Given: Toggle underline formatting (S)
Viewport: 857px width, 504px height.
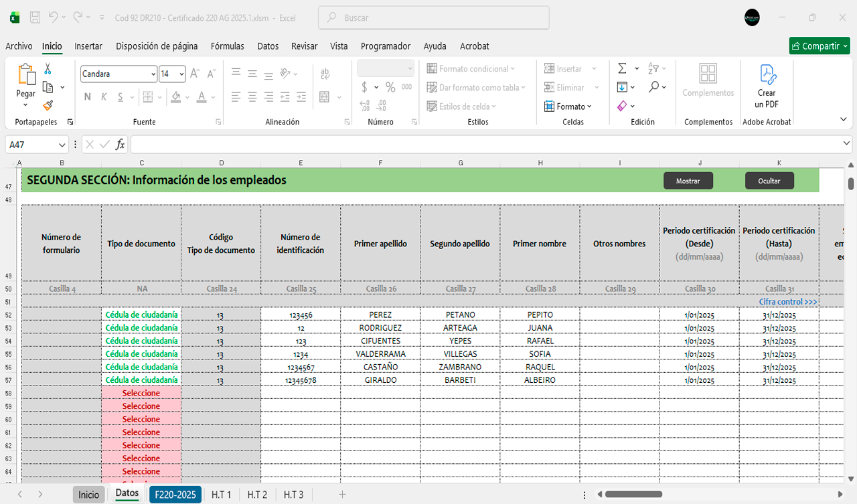Looking at the screenshot, I should coord(121,97).
